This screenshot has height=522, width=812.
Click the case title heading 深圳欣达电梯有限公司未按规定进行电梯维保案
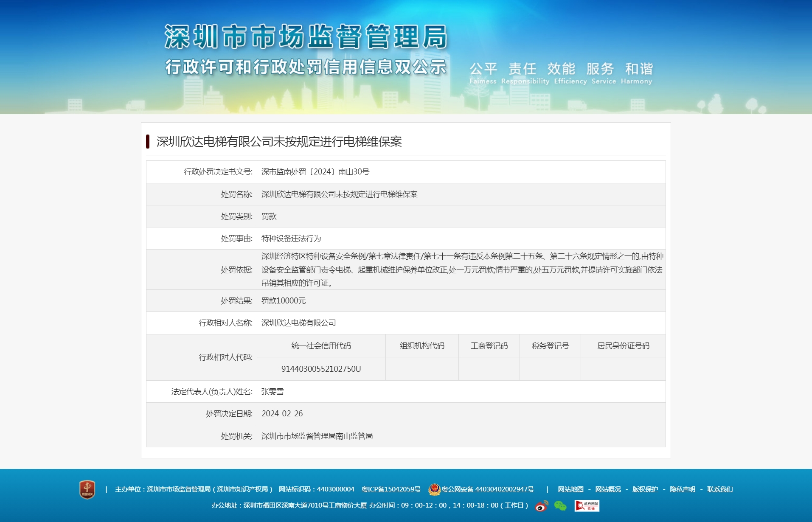click(x=279, y=142)
